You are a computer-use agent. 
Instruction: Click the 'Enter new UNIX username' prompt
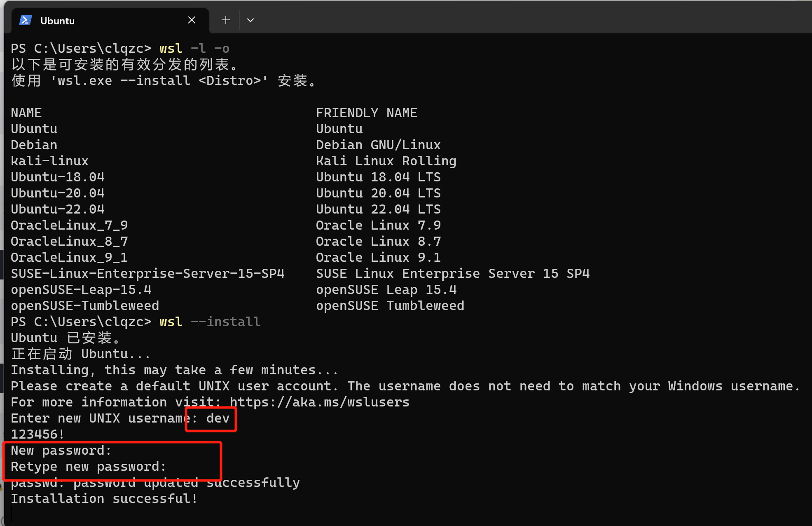point(104,418)
